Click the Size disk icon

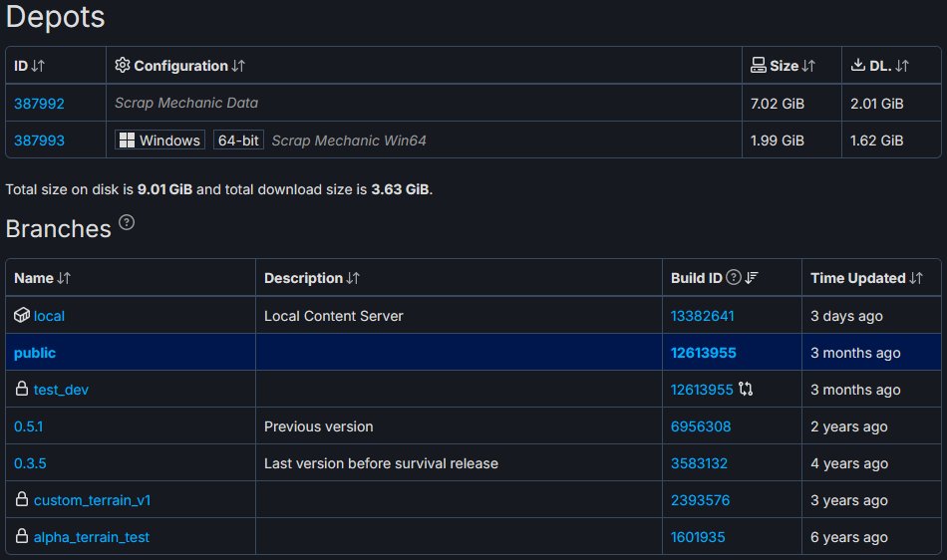[758, 65]
